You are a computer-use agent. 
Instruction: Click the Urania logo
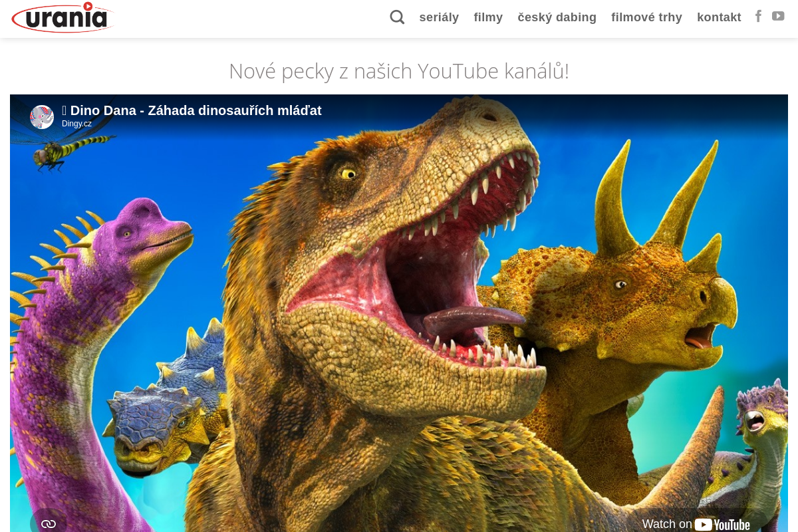[x=63, y=18]
